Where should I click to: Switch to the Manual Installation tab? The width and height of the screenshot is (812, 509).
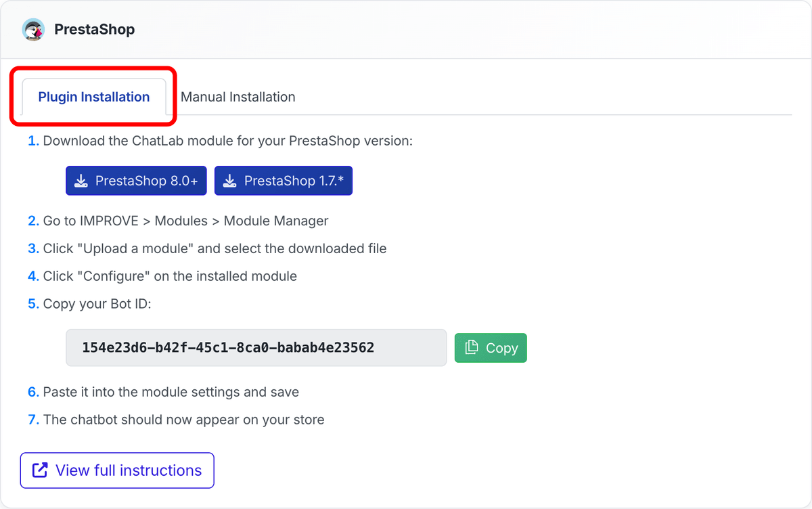point(238,97)
